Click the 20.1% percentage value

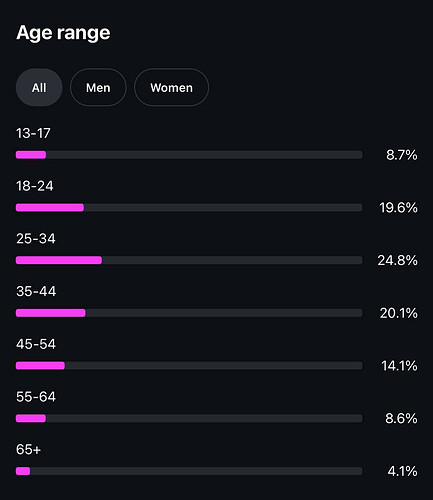[398, 313]
